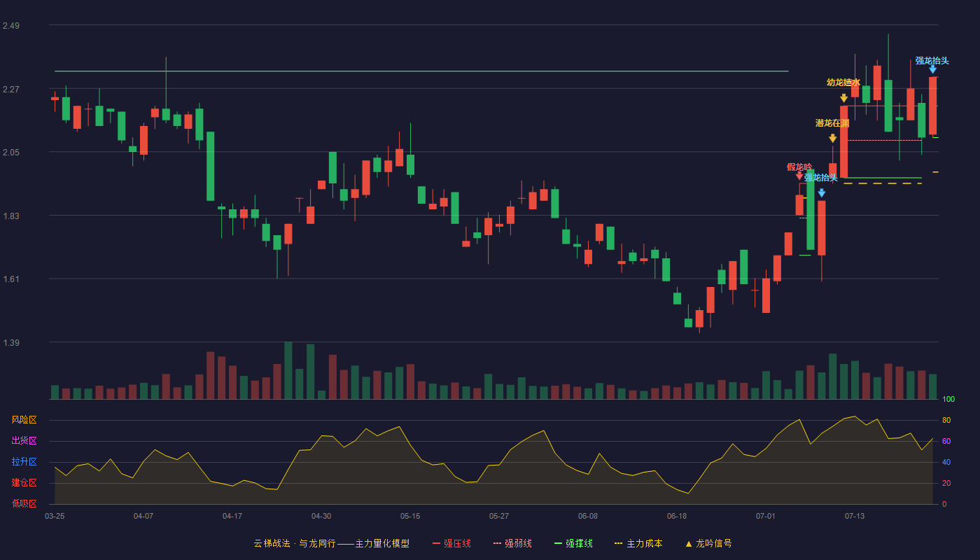Click the 幼龙嬉水 signal text

pos(843,83)
